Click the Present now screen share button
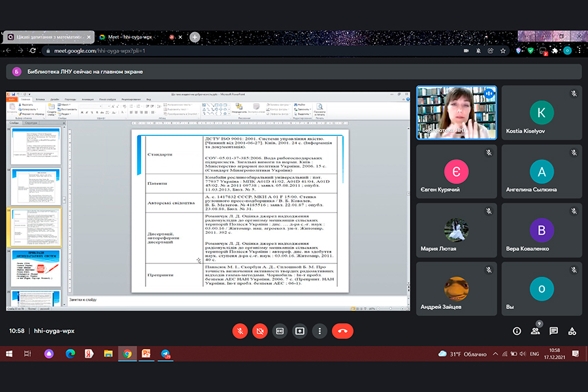Screen dimensions: 588x392 [300, 331]
